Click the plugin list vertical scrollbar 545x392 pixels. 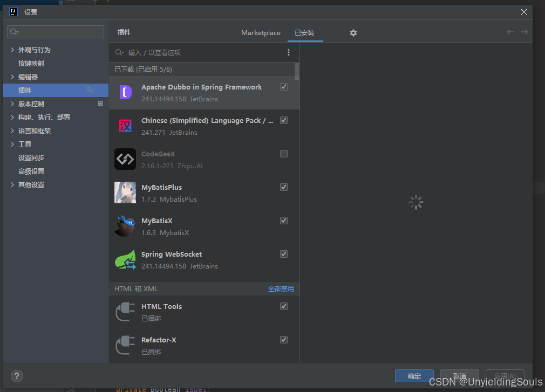(x=296, y=72)
